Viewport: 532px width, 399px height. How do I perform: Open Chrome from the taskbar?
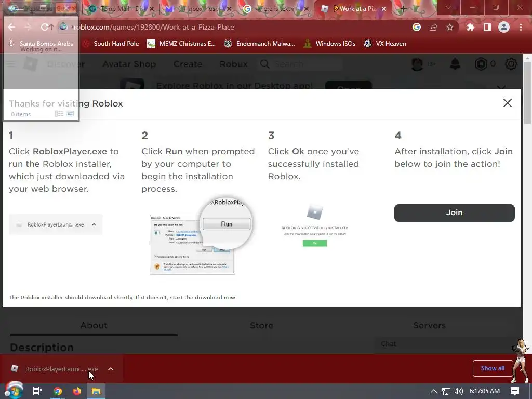click(58, 391)
